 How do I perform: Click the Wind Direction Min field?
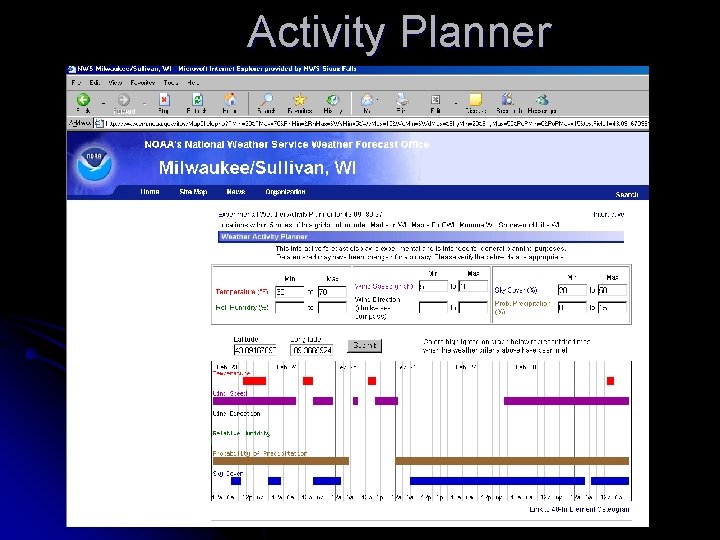coord(433,307)
